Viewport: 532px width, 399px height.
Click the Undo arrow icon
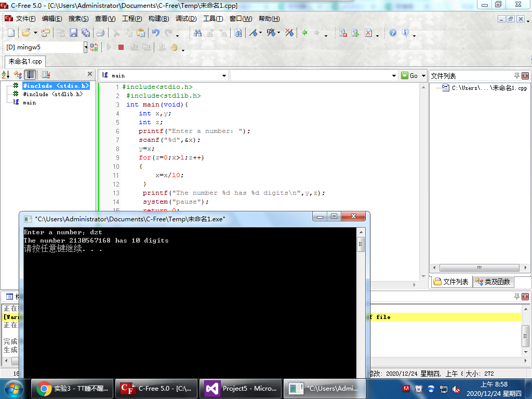coord(155,33)
